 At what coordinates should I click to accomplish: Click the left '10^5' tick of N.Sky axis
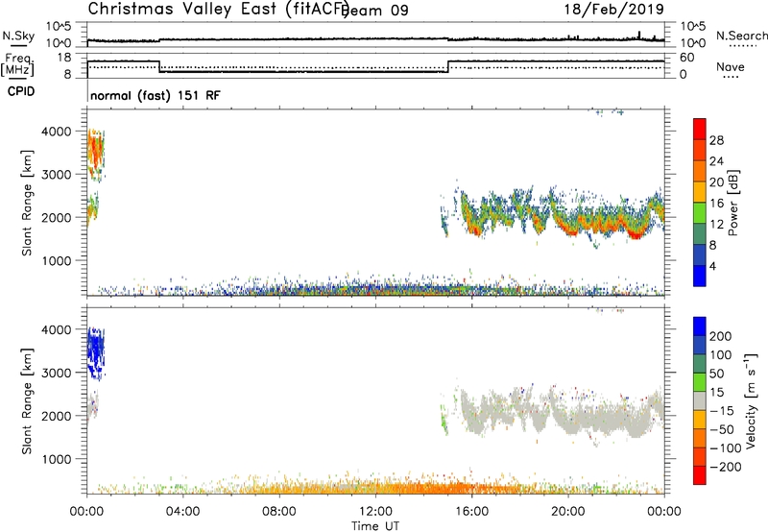[x=59, y=27]
